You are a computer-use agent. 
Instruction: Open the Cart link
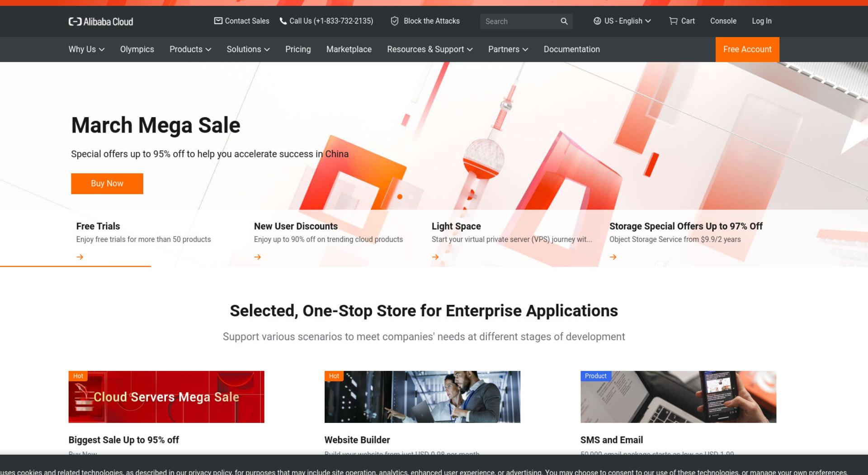(682, 21)
